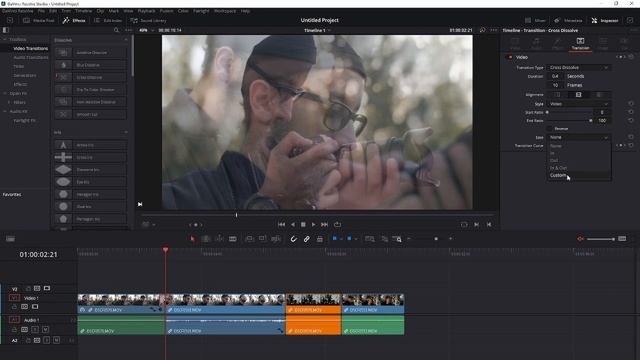This screenshot has width=640, height=360.
Task: Open the Timeline menu
Action: click(83, 11)
